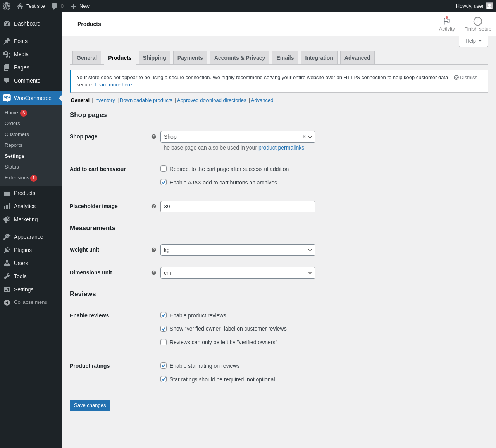Follow the product permalinks link
This screenshot has width=496, height=448.
(x=281, y=148)
